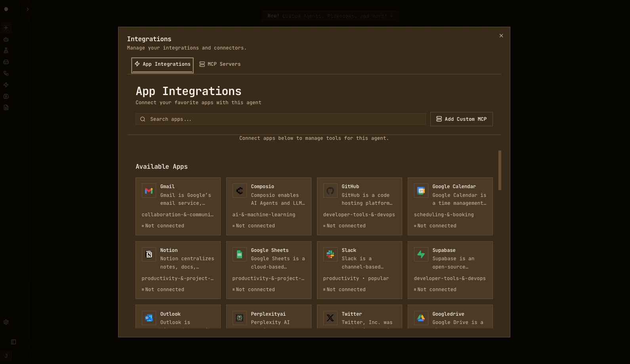Click the Slack logo icon

[330, 254]
